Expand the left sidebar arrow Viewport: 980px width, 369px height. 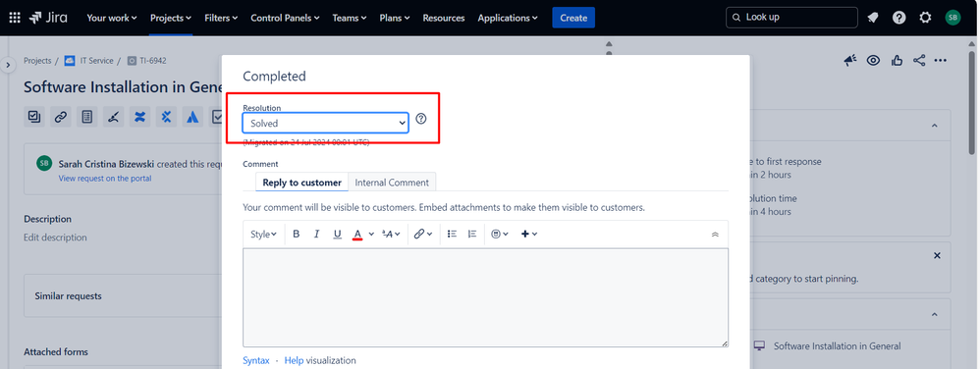[8, 65]
